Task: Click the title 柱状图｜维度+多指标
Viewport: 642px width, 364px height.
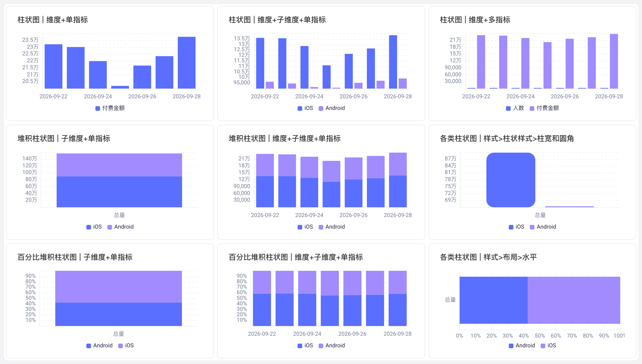Action: [475, 20]
